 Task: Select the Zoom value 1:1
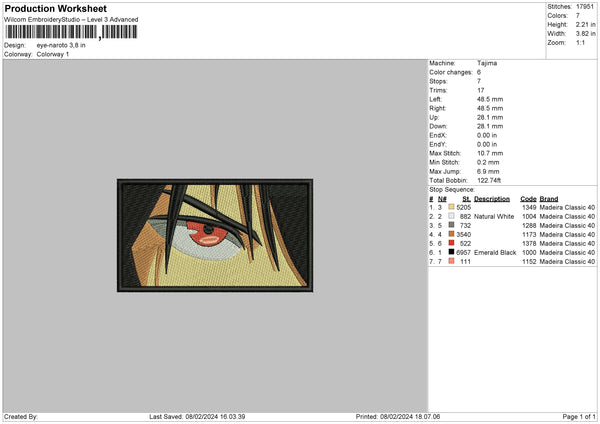click(580, 42)
